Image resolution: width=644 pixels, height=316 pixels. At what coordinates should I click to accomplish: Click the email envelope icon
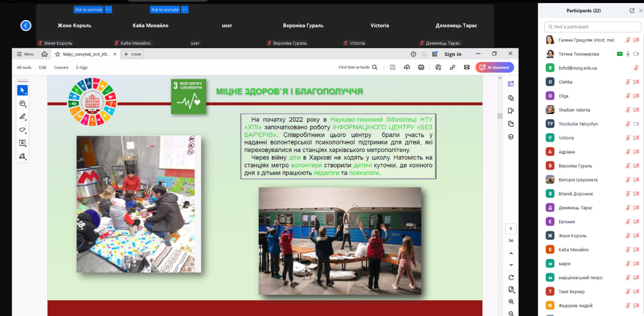point(466,67)
